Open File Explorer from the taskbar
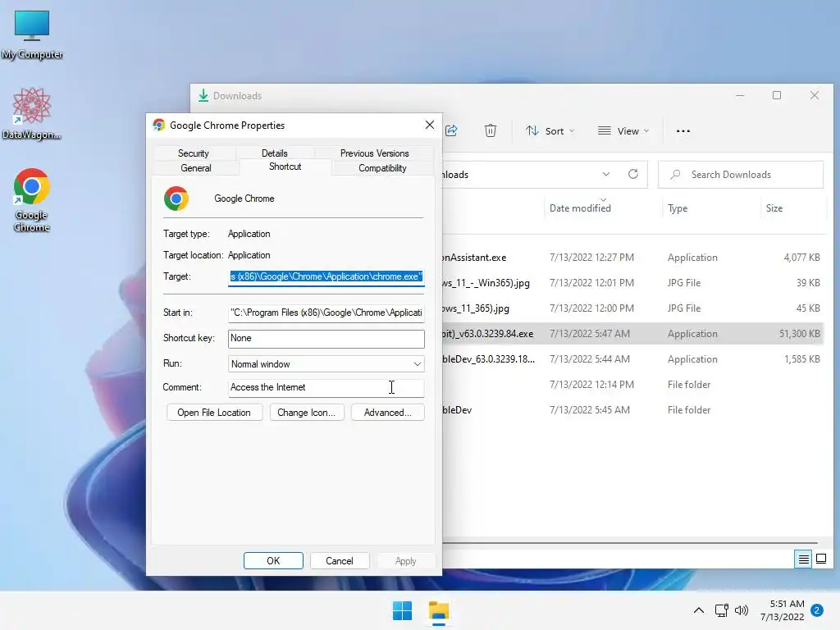This screenshot has width=840, height=630. pyautogui.click(x=439, y=610)
